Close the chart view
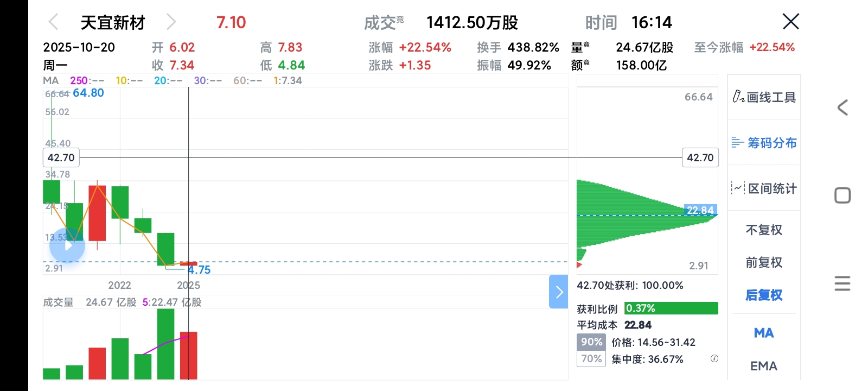 790,22
